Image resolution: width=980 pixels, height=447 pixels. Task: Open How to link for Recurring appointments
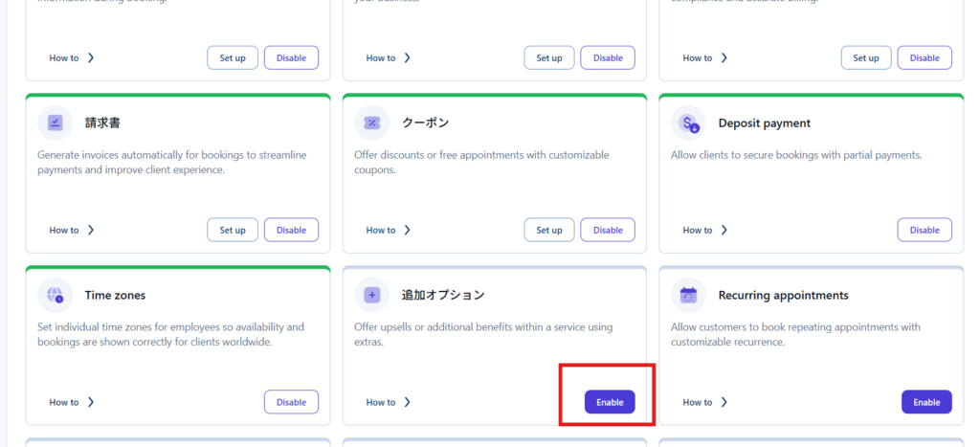pos(704,403)
